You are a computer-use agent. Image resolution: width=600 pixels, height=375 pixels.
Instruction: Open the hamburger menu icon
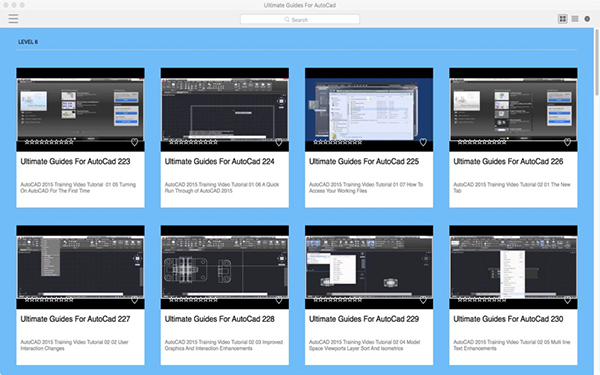pyautogui.click(x=13, y=18)
